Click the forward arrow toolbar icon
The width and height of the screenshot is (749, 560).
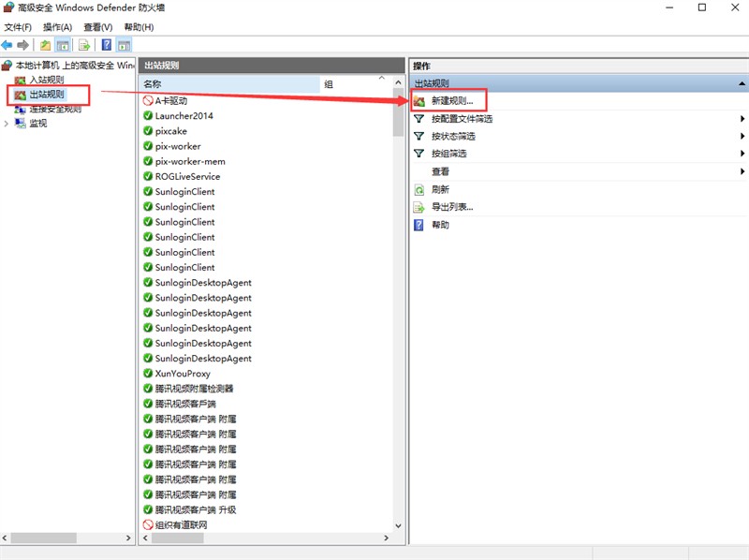[x=23, y=45]
